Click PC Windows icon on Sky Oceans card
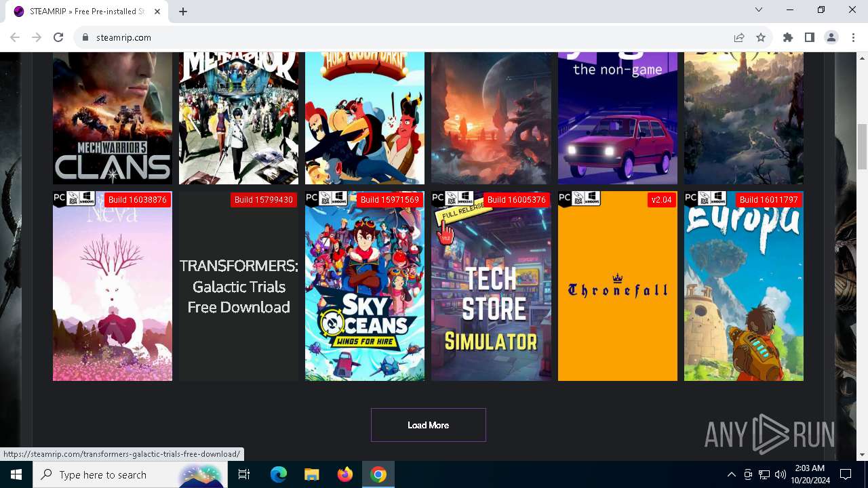The width and height of the screenshot is (868, 488). point(327,199)
